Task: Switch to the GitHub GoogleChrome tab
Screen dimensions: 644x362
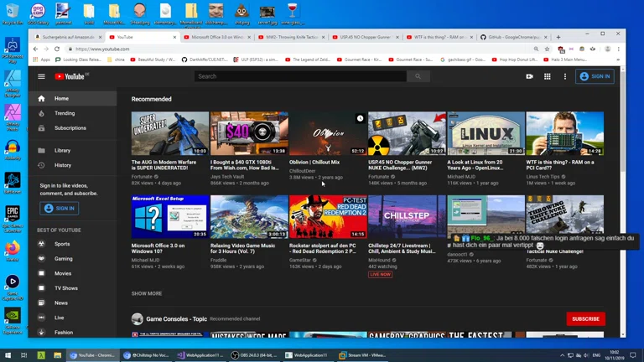Action: [x=513, y=37]
